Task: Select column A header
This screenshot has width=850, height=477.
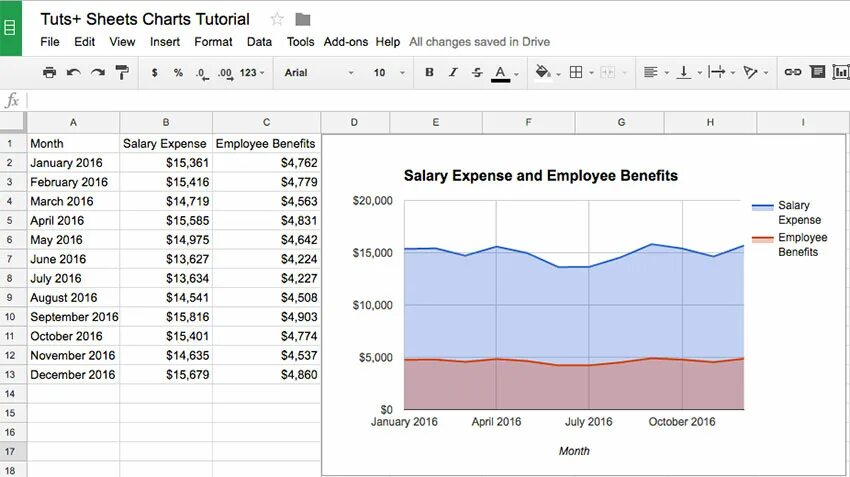Action: [x=73, y=123]
